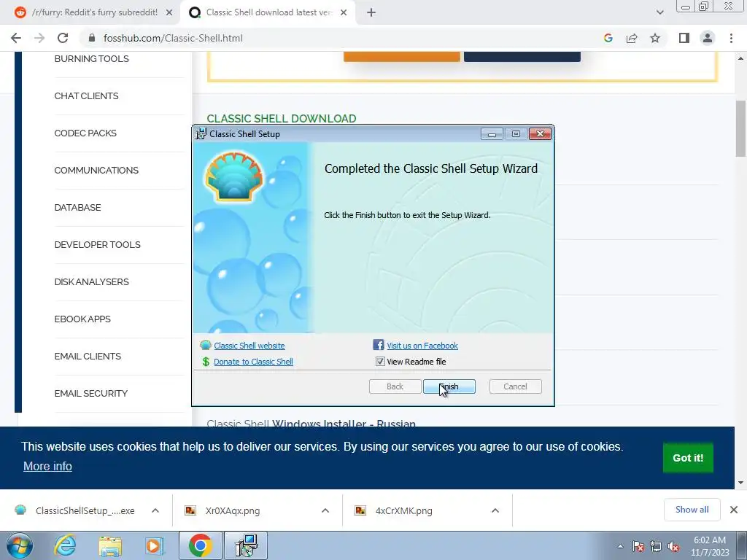Close the Reddit furry tab
747x560 pixels.
coord(169,12)
